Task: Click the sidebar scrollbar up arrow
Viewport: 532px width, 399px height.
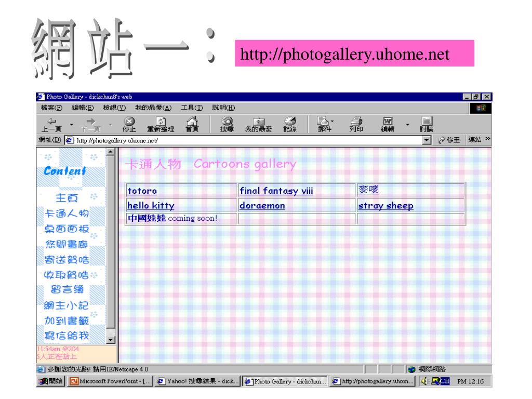Action: 111,152
